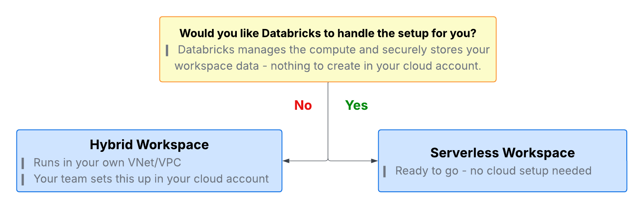Click the text "workspace data - nothing to create in your cloud account."
The height and width of the screenshot is (209, 644).
328,66
